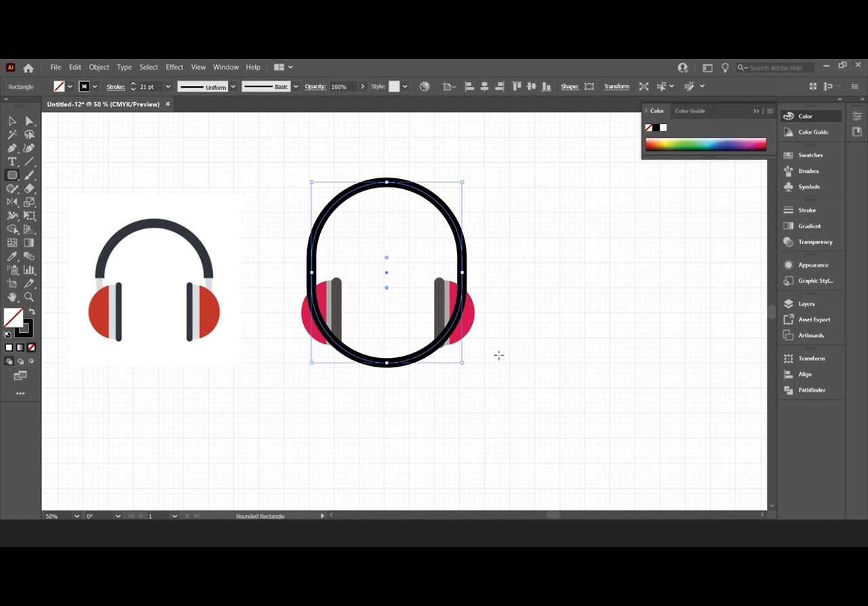Set paint mode to None
This screenshot has height=606, width=868.
pyautogui.click(x=31, y=348)
